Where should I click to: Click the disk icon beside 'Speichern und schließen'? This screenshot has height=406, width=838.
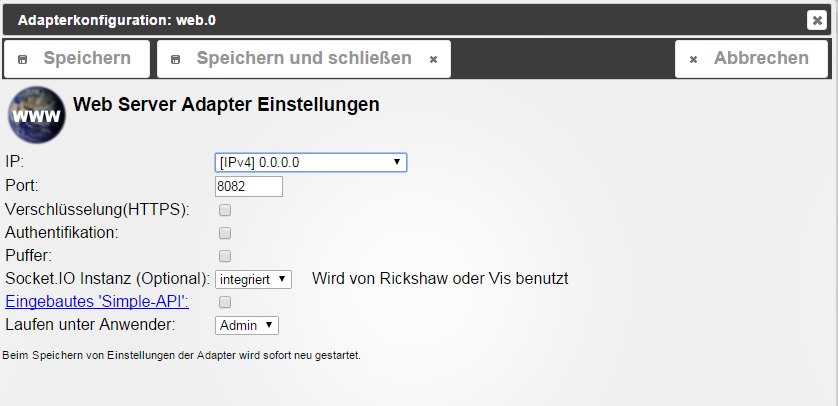(177, 59)
